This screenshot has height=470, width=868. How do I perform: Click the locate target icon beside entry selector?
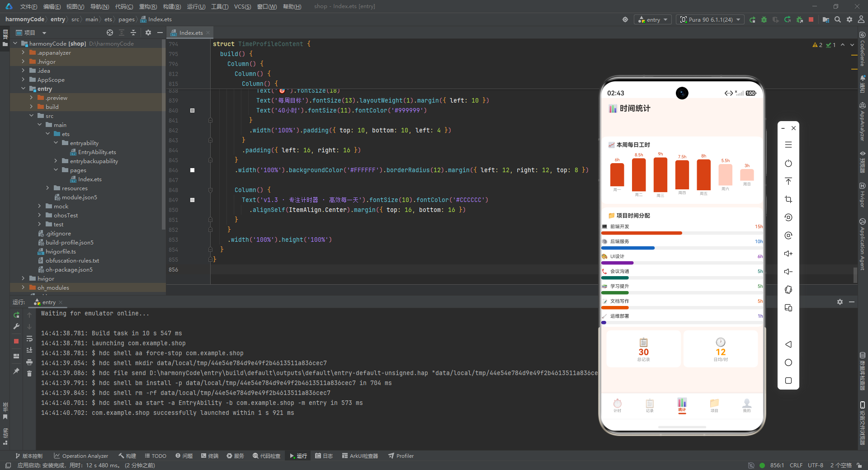pyautogui.click(x=625, y=19)
